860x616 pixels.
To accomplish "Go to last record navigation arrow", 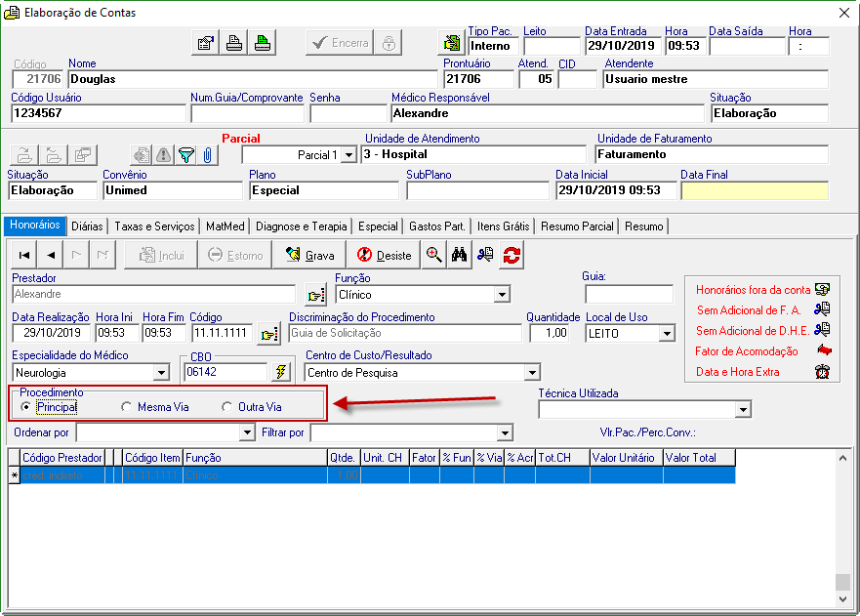I will pyautogui.click(x=102, y=255).
